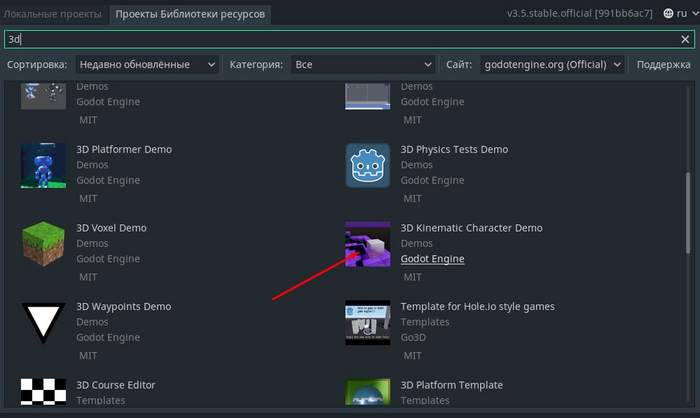Click the globe language icon
This screenshot has width=700, height=418.
(668, 13)
